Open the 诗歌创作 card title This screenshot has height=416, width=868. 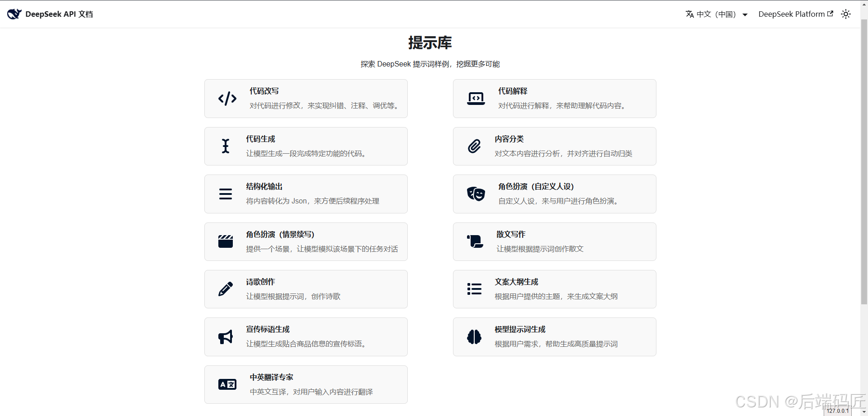[x=260, y=282]
